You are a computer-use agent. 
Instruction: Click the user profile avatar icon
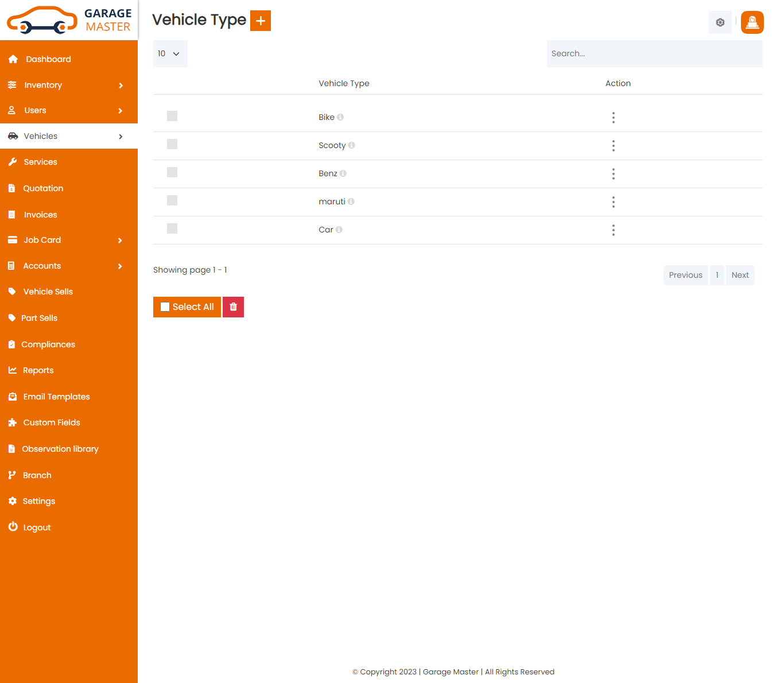coord(752,22)
